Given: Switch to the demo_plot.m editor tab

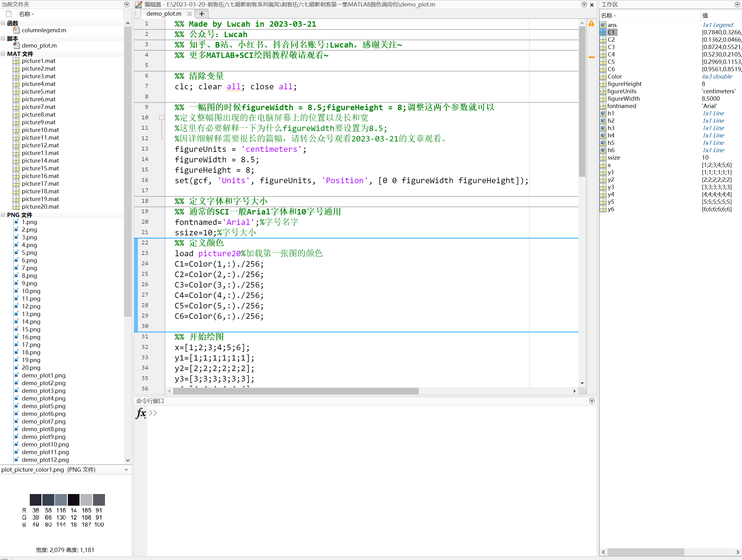Looking at the screenshot, I should [x=163, y=14].
